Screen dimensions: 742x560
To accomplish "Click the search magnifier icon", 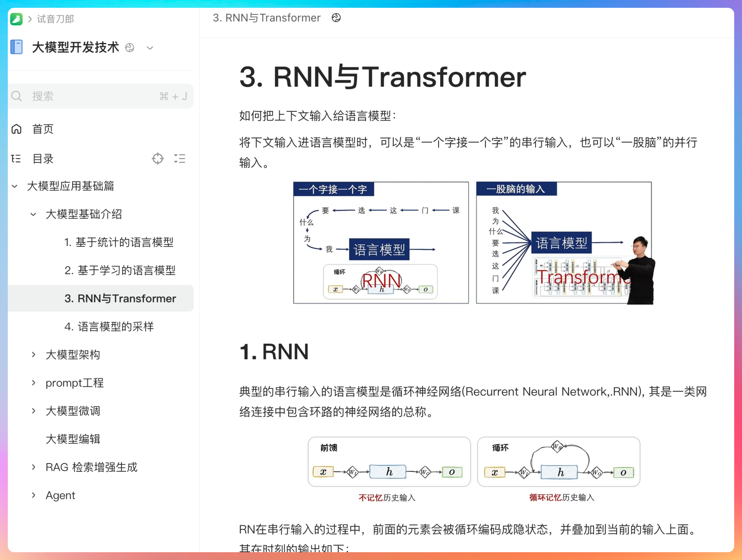I will tap(16, 96).
